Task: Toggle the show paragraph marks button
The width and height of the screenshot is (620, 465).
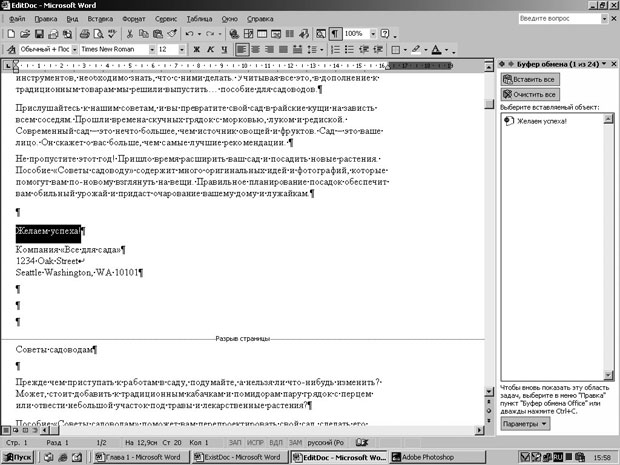Action: tap(335, 34)
